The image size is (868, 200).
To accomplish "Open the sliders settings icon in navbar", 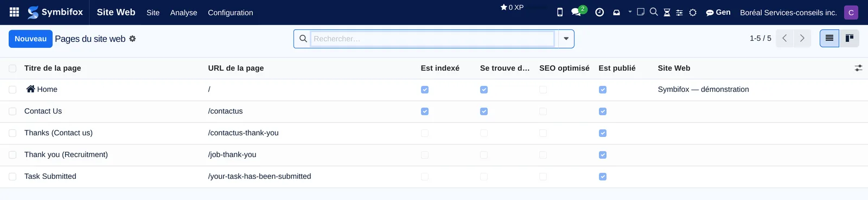I will 679,12.
